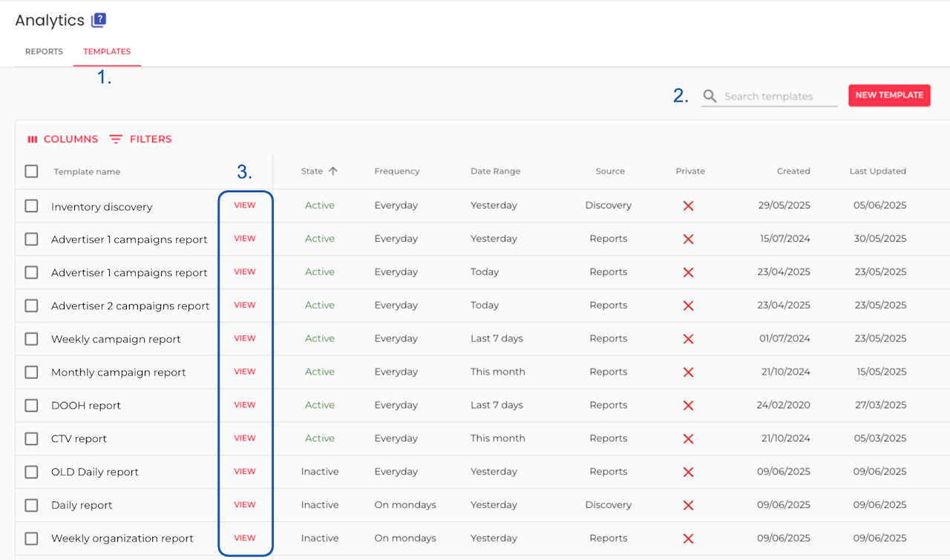Open the Analytics help icon
Screen dimensions: 950x560
tap(99, 21)
